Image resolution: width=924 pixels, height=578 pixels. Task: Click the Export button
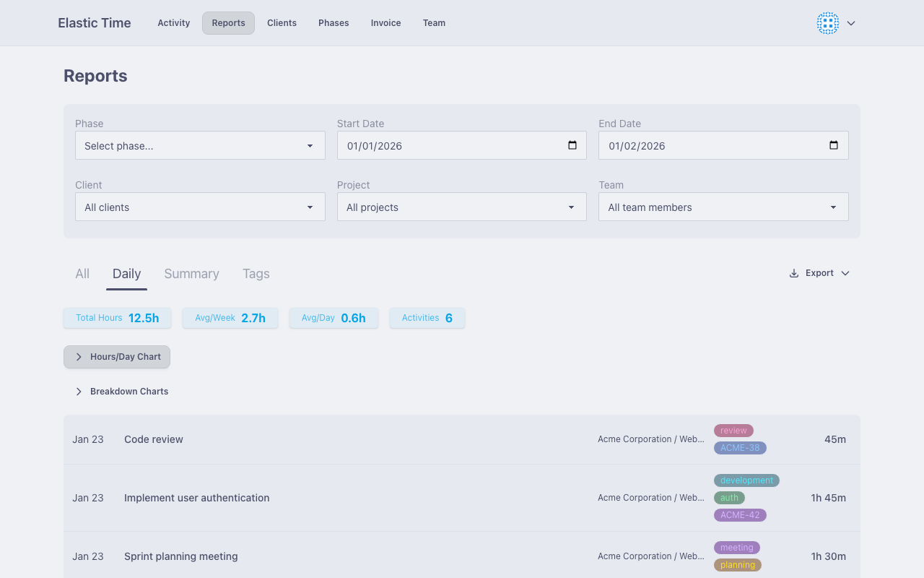coord(819,273)
